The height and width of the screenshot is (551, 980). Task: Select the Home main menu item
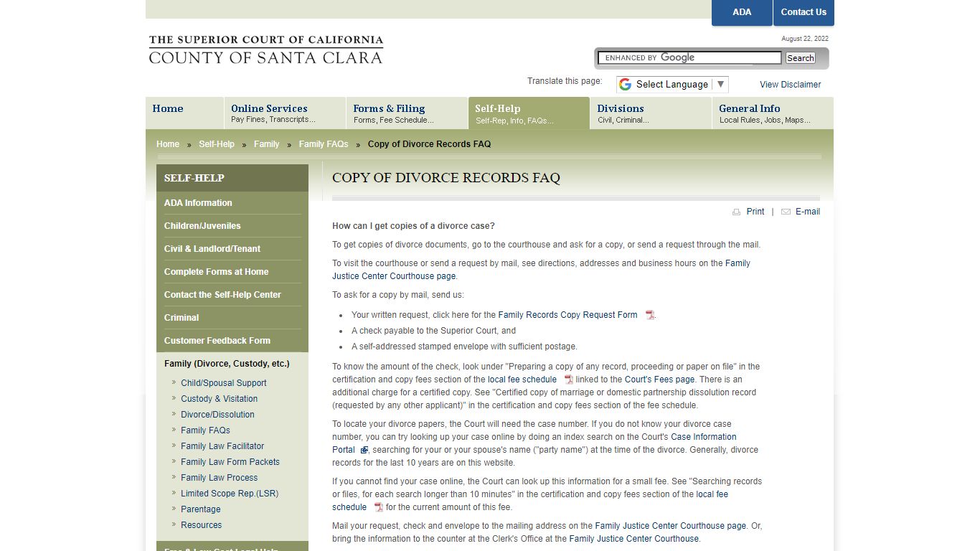(x=184, y=113)
